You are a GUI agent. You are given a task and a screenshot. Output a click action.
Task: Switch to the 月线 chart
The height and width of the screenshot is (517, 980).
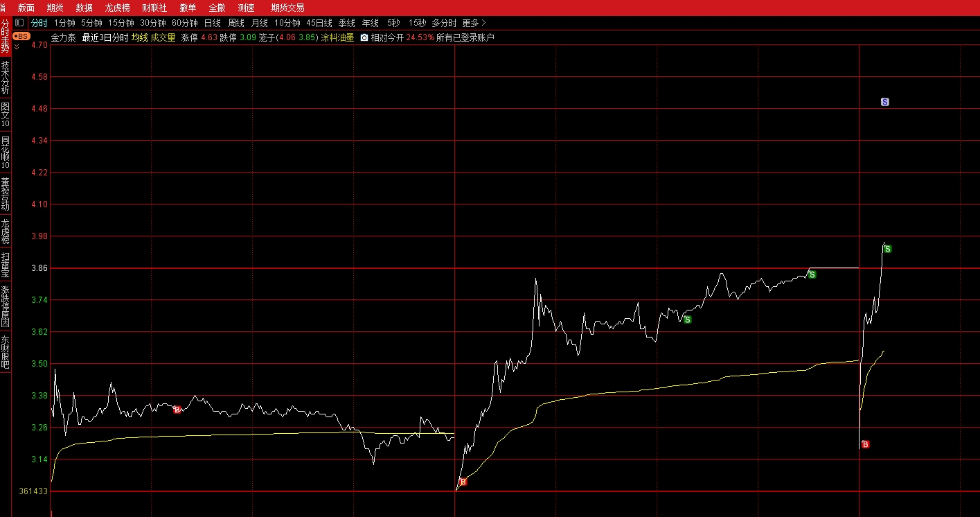coord(260,23)
